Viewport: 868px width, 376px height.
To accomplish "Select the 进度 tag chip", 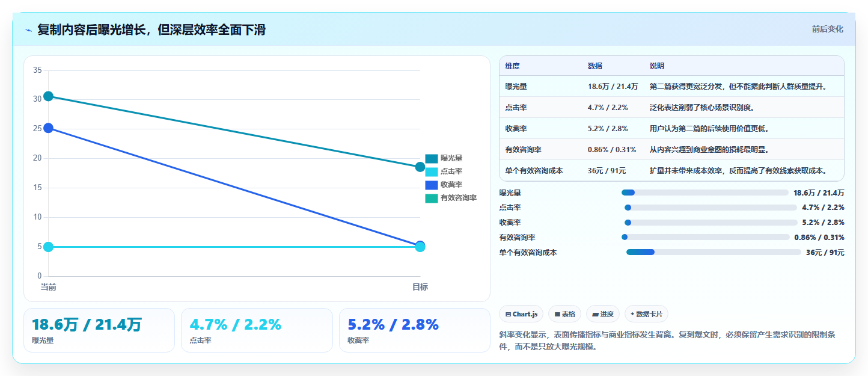I will [602, 314].
